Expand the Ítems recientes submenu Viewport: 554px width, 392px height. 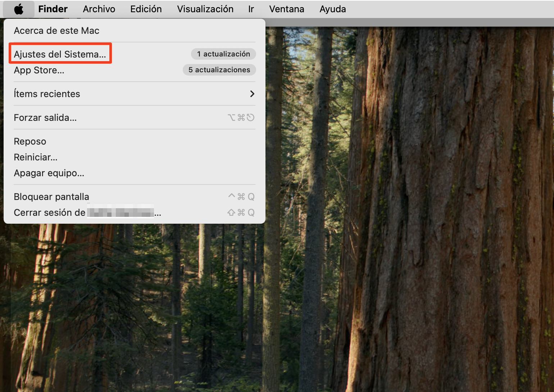[x=47, y=94]
